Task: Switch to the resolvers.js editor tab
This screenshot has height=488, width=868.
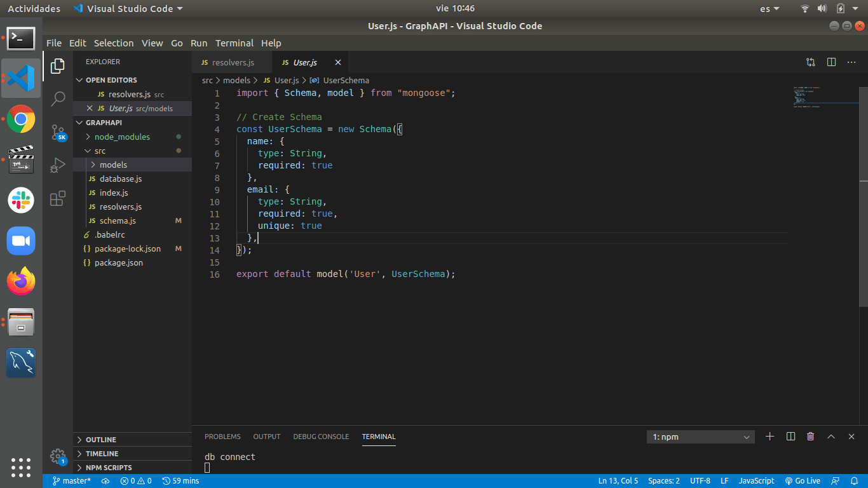Action: [232, 62]
